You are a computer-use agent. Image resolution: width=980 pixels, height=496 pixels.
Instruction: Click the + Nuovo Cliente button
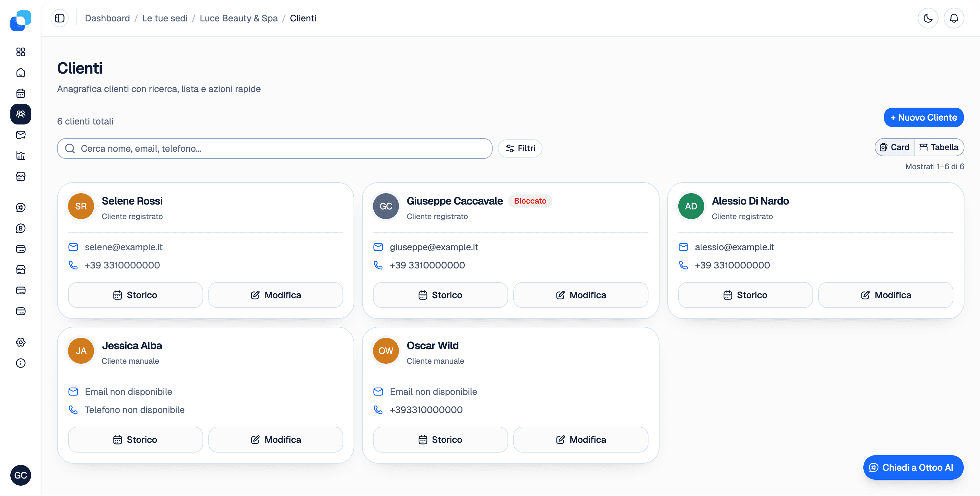[924, 118]
